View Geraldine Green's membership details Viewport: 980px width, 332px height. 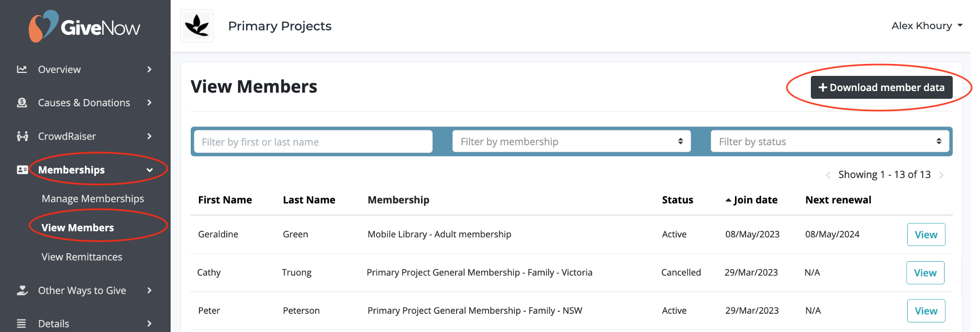tap(926, 234)
